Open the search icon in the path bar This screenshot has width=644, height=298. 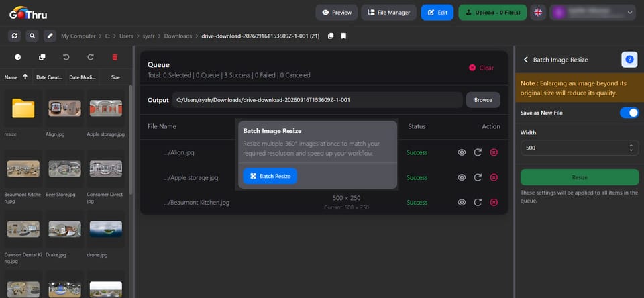pos(32,36)
